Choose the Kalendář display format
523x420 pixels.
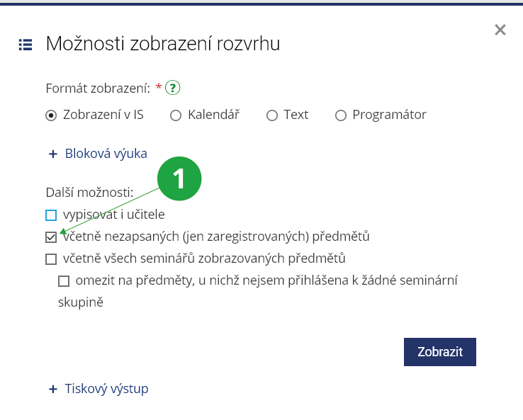(176, 115)
